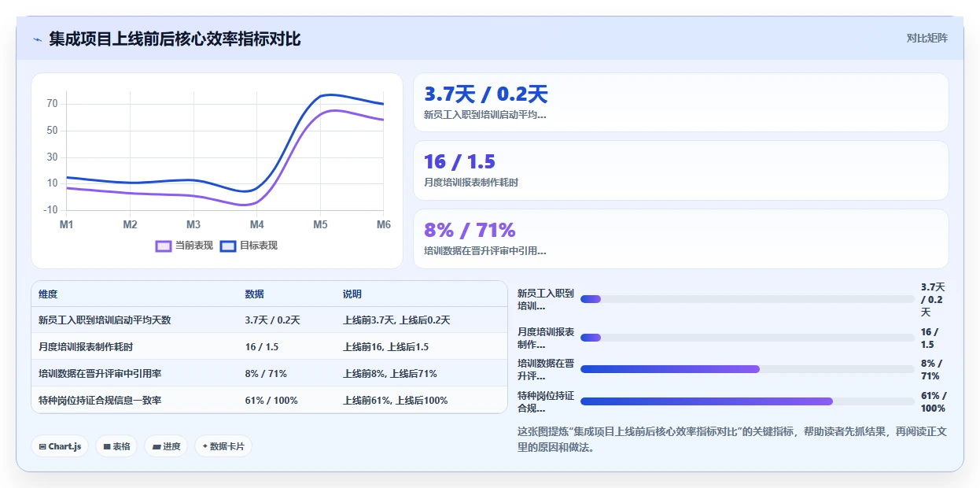The width and height of the screenshot is (980, 488).
Task: Click the 特种岗位持证合规 progress bar
Action: (x=747, y=401)
